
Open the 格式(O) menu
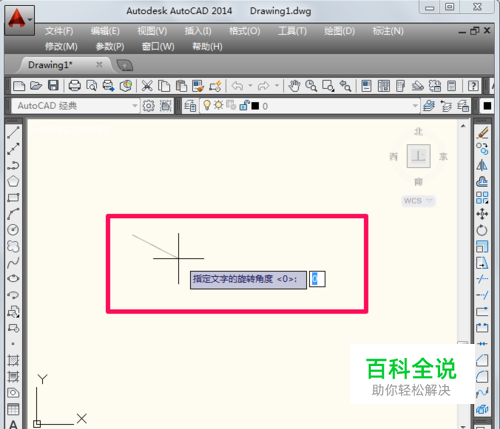[x=244, y=31]
